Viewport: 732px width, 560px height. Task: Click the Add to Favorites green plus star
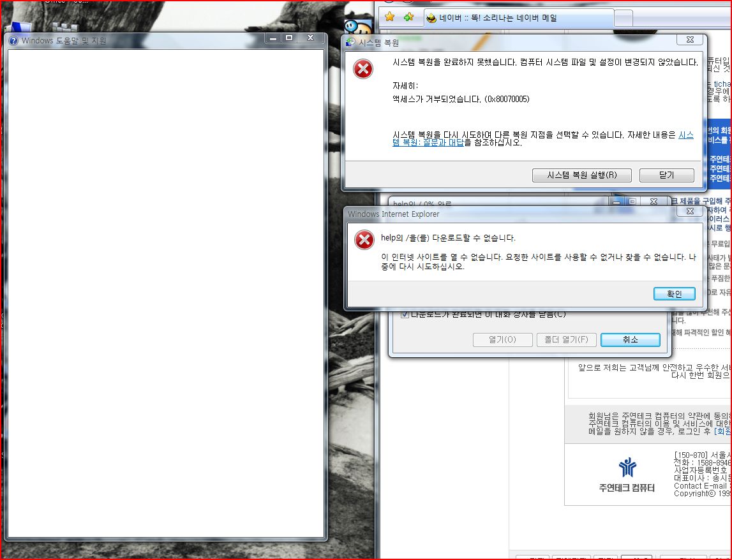pyautogui.click(x=408, y=17)
